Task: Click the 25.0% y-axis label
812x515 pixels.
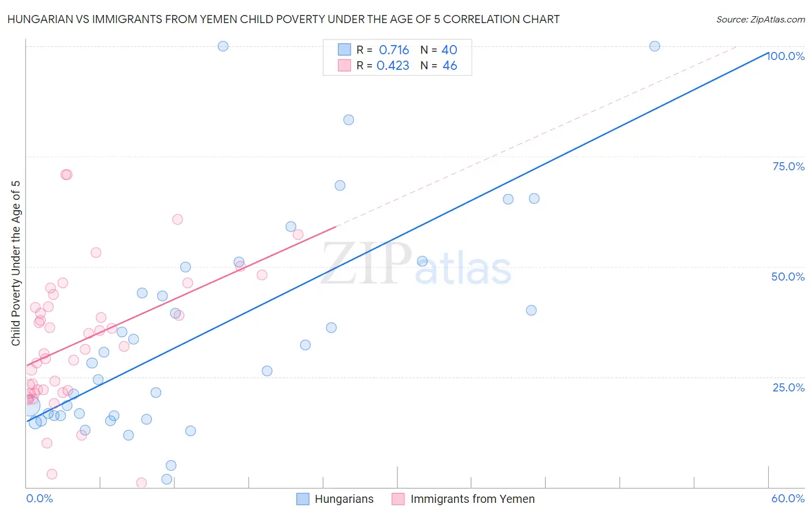Action: (x=788, y=387)
